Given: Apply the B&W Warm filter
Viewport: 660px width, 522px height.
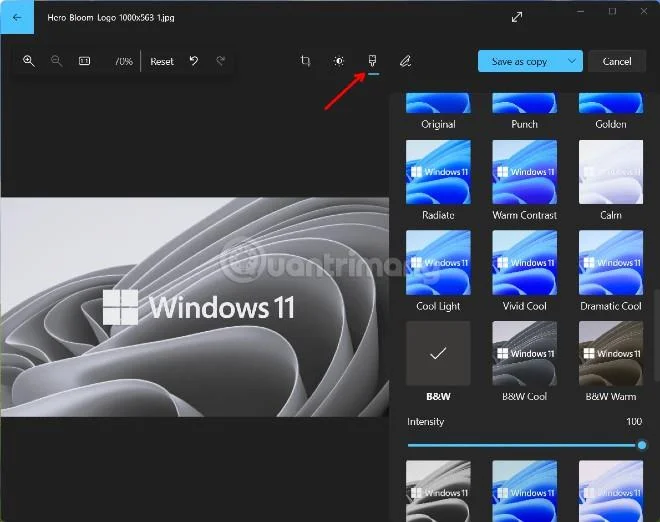Looking at the screenshot, I should pyautogui.click(x=611, y=353).
